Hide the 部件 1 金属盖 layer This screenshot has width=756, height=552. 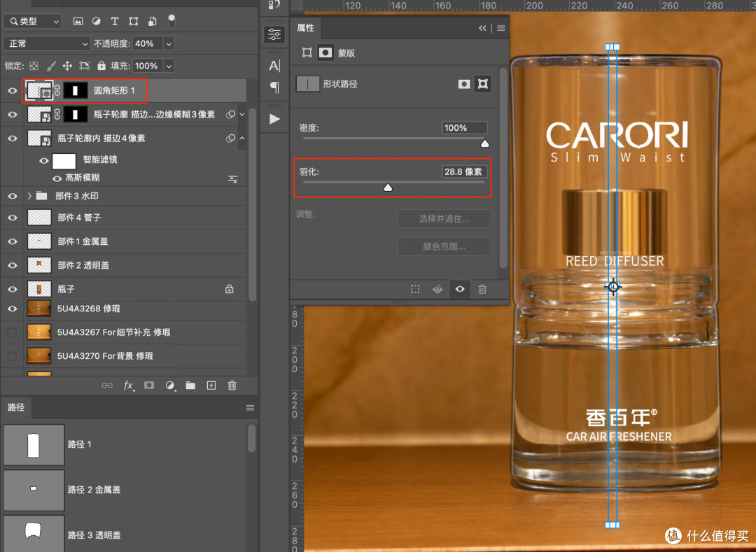(x=13, y=241)
